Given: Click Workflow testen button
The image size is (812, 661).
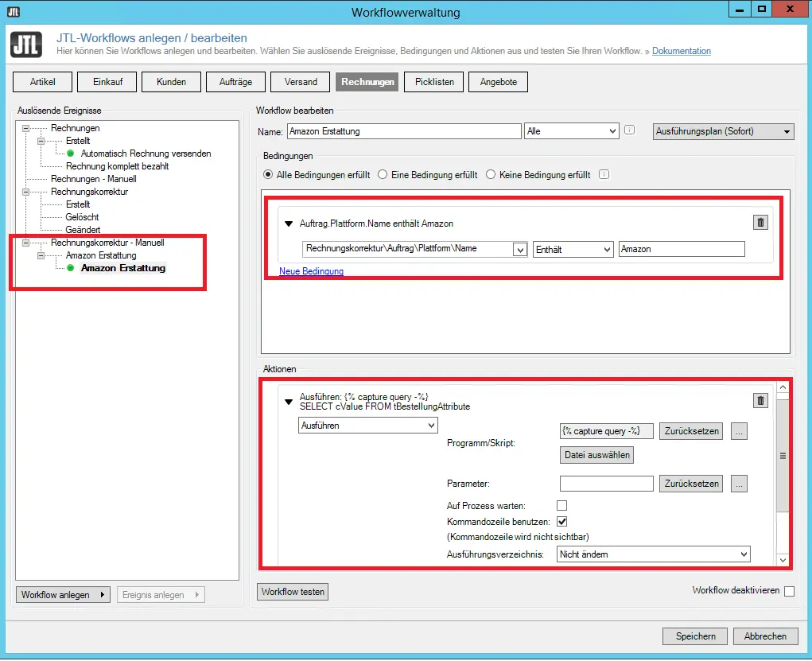Looking at the screenshot, I should 293,592.
